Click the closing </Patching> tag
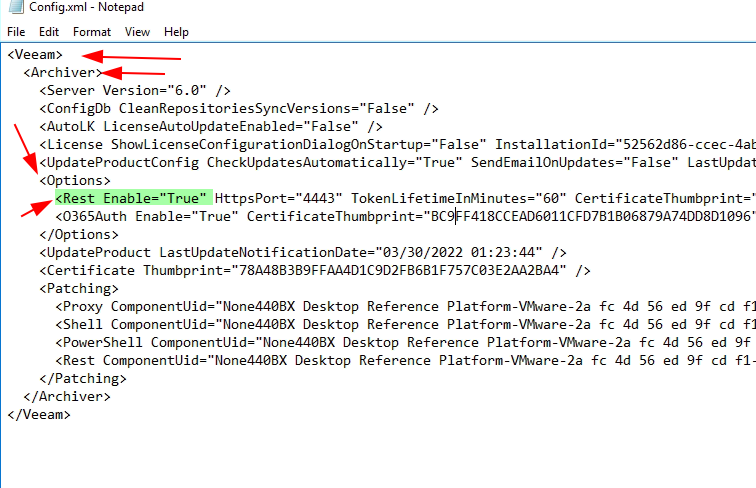 coord(83,379)
